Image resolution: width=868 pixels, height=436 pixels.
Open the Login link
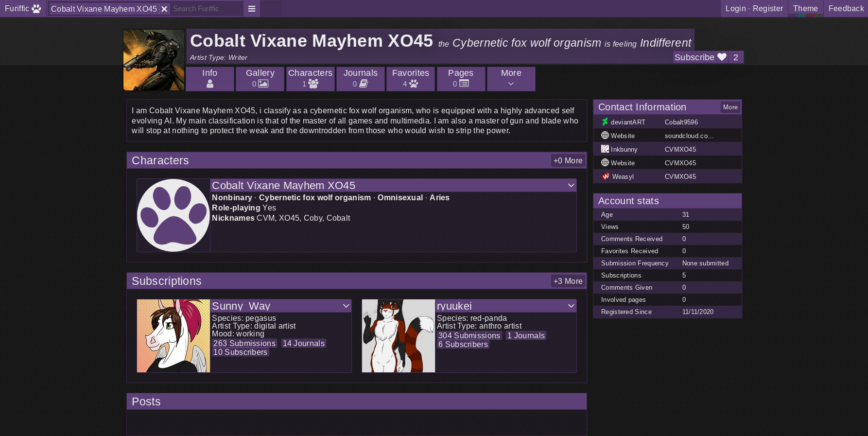(x=735, y=8)
